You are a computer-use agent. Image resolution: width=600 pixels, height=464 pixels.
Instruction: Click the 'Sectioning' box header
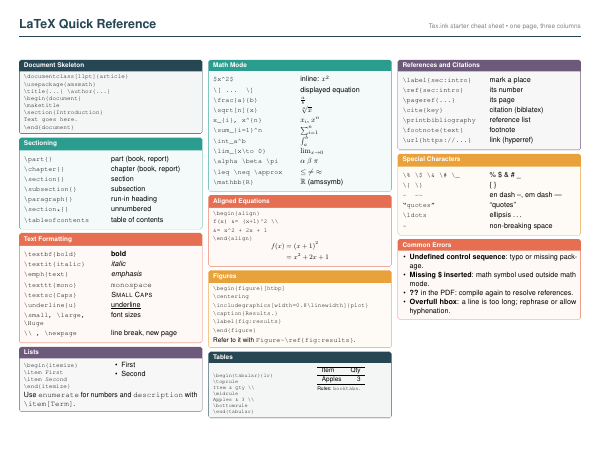point(111,143)
